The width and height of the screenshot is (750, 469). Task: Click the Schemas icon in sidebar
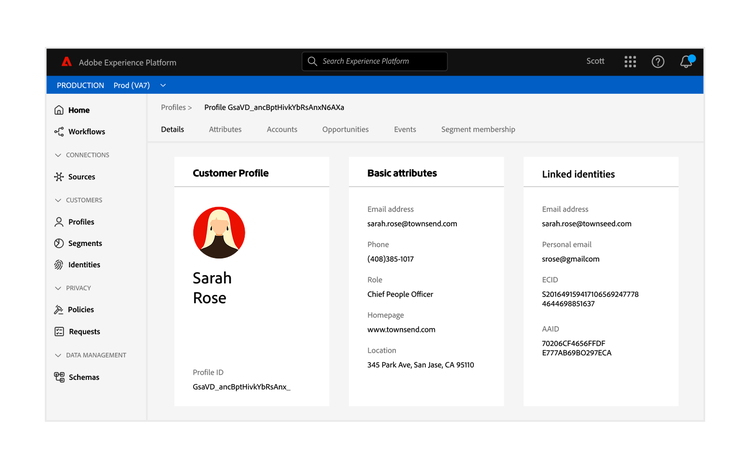tap(59, 377)
